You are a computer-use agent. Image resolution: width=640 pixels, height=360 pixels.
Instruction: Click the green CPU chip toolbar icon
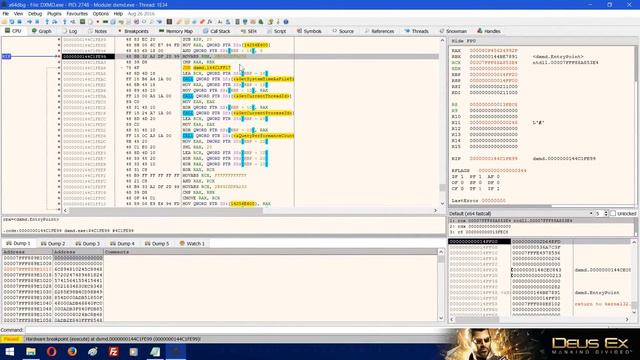pos(82,22)
